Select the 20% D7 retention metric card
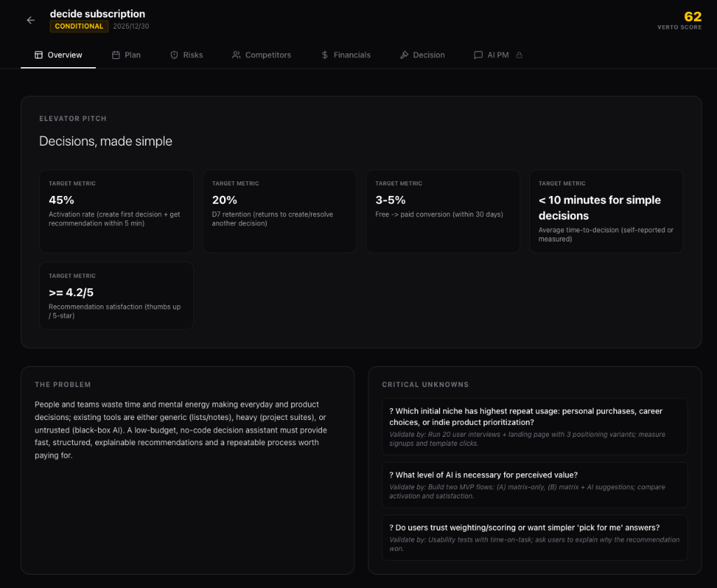Screen dimensions: 717x588 [279, 211]
